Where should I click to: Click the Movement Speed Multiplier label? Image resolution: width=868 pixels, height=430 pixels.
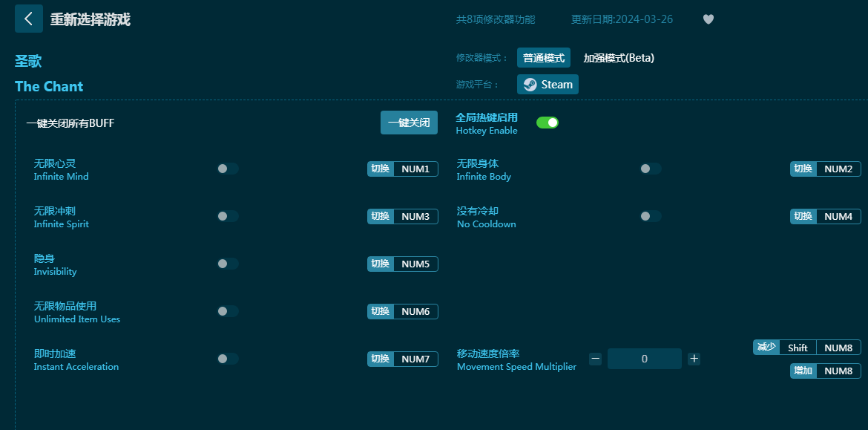516,367
